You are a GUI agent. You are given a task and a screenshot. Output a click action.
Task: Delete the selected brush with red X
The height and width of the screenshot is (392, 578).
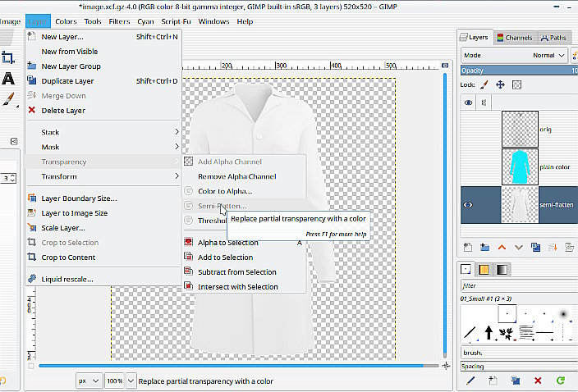(x=537, y=381)
